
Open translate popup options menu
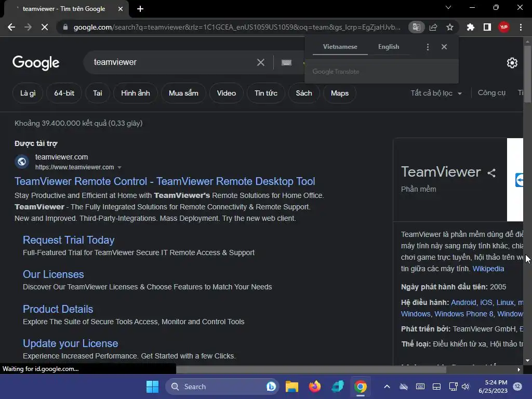tap(428, 47)
